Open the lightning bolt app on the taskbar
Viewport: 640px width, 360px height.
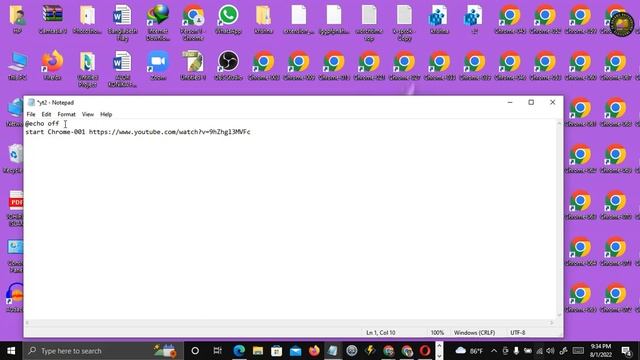tap(370, 351)
